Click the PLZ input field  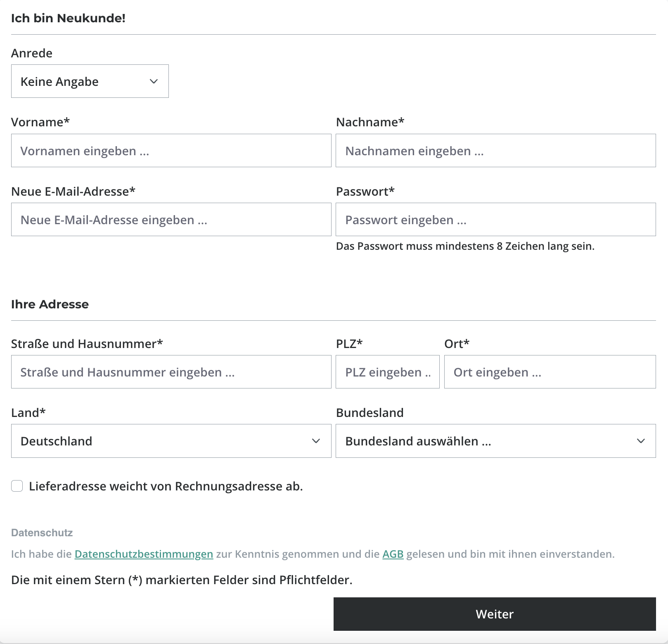[387, 372]
